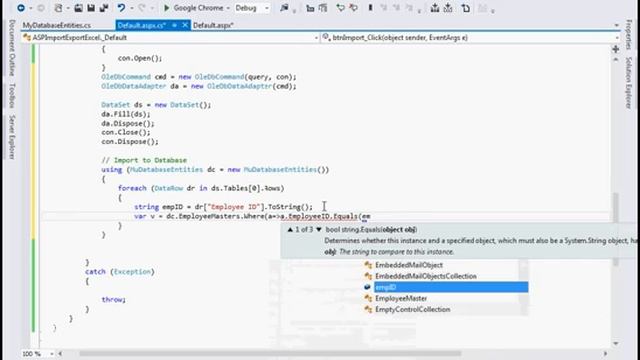Screen dimensions: 640x360
Task: Toggle a bookmark with the bookmark icon
Action: pyautogui.click(x=370, y=8)
